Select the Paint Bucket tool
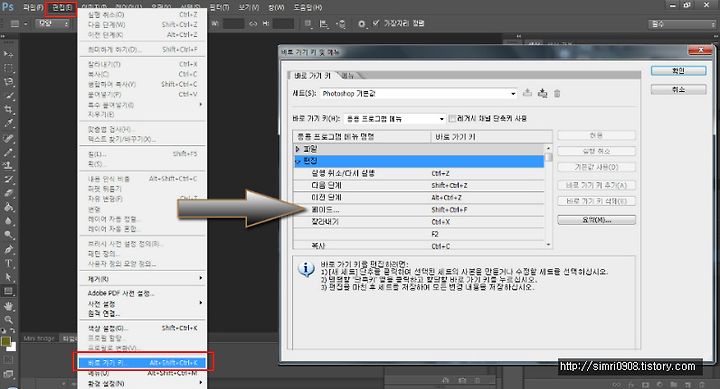720x389 pixels. pyautogui.click(x=8, y=207)
